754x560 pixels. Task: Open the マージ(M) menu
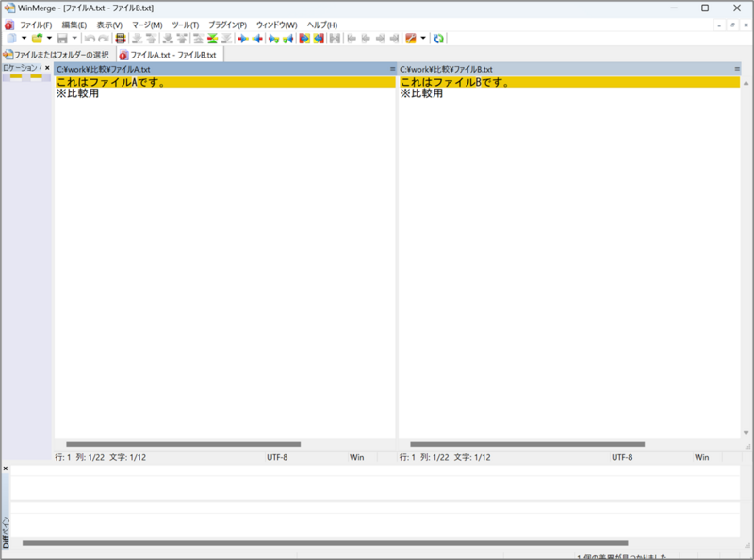[147, 25]
